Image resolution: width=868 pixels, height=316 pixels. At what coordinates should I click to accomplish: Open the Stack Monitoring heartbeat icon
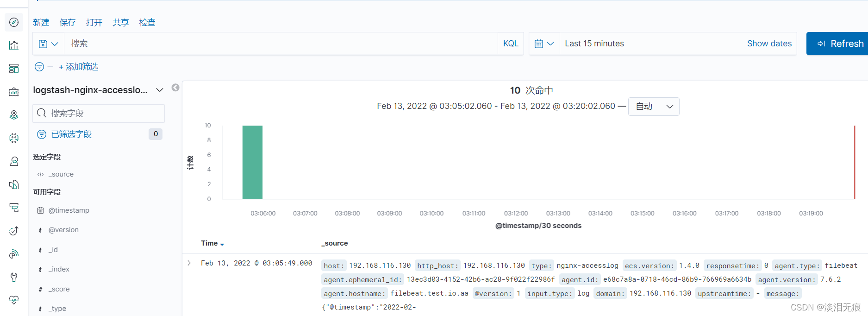coord(14,300)
